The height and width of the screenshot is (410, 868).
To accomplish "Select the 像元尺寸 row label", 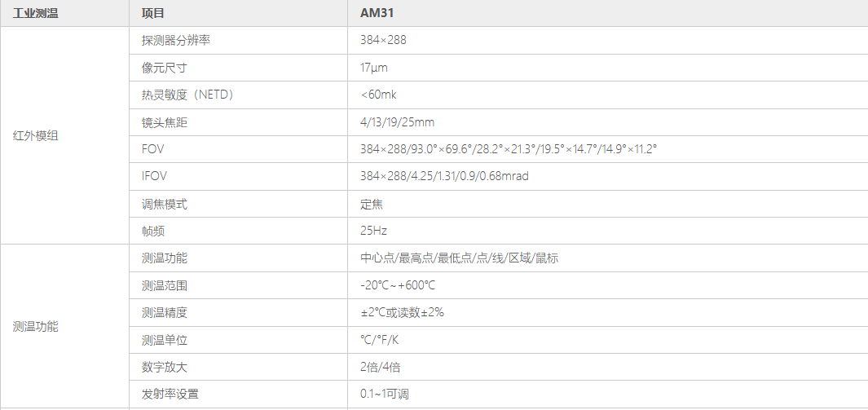I will coord(165,68).
